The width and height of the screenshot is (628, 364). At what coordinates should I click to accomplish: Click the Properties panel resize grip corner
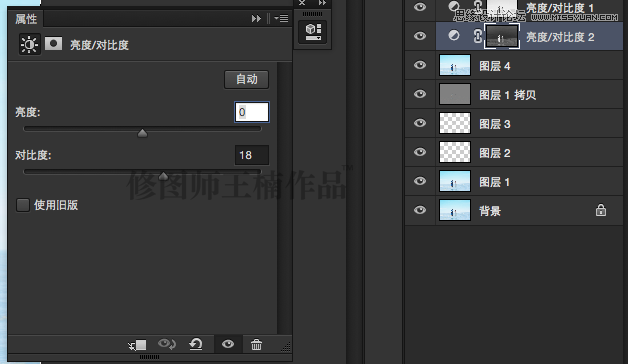tap(286, 347)
